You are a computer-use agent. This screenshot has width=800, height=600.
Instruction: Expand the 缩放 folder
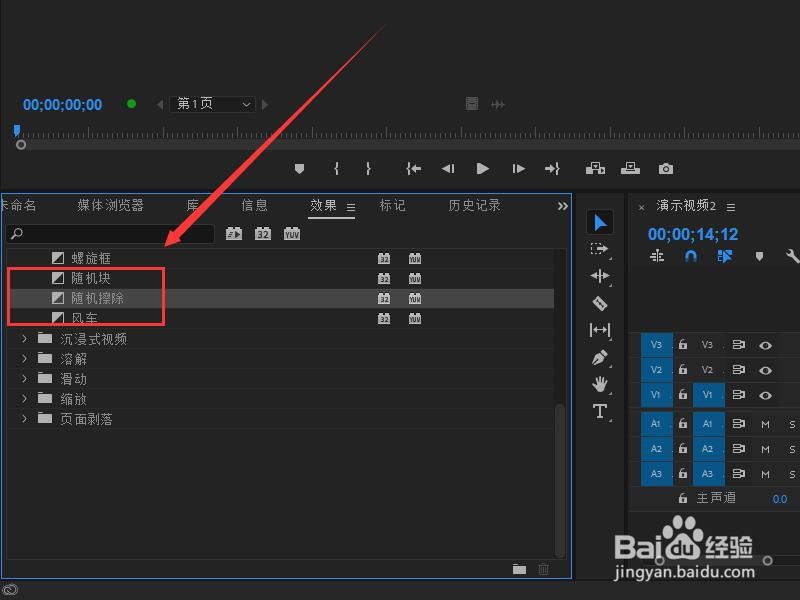coord(24,398)
